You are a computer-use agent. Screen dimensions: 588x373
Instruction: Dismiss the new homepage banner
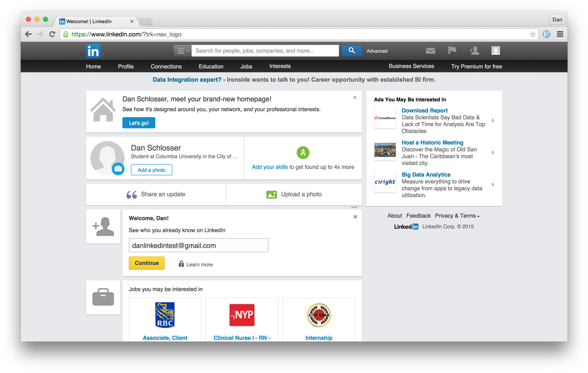[355, 98]
